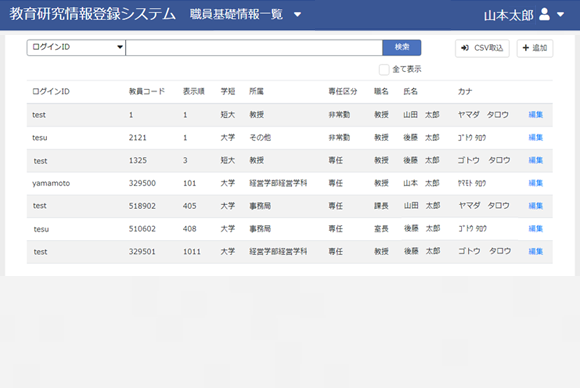This screenshot has width=580, height=388.
Task: Click the 101 display order cell
Action: 189,183
